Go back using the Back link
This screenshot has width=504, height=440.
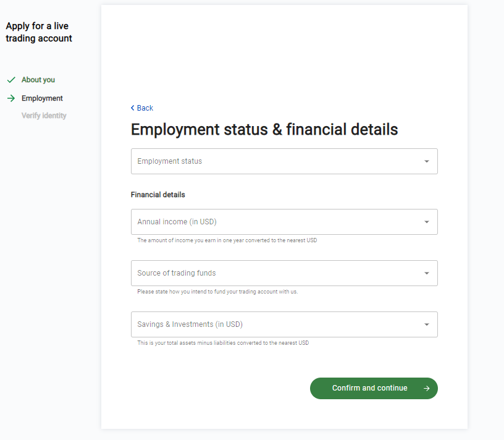145,108
